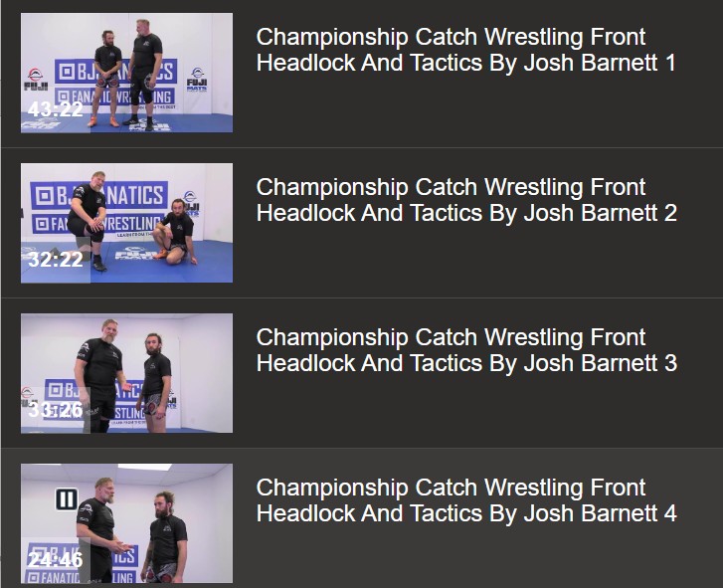Click the 33:26 duration label on video 3

[x=56, y=409]
